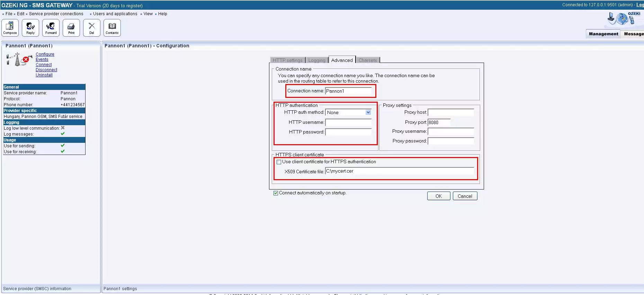Switch to the Charsets tab
Viewport: 644px width, 295px height.
368,60
